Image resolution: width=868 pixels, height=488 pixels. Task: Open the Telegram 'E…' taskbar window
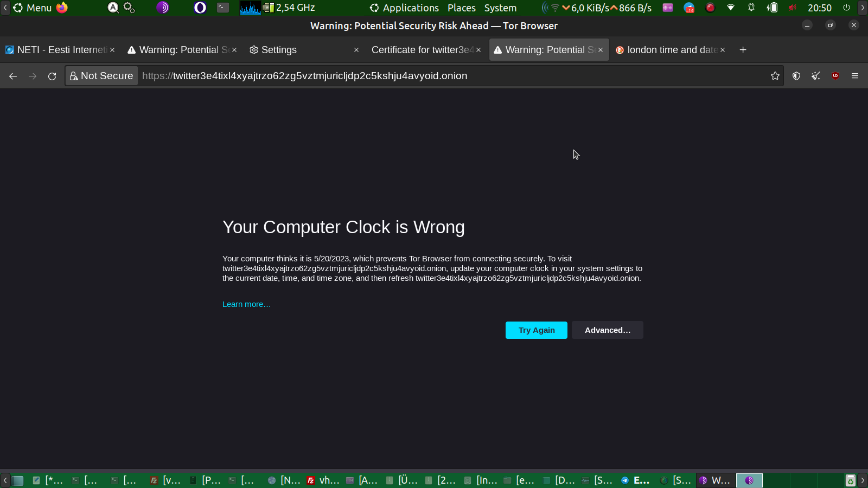coord(635,480)
